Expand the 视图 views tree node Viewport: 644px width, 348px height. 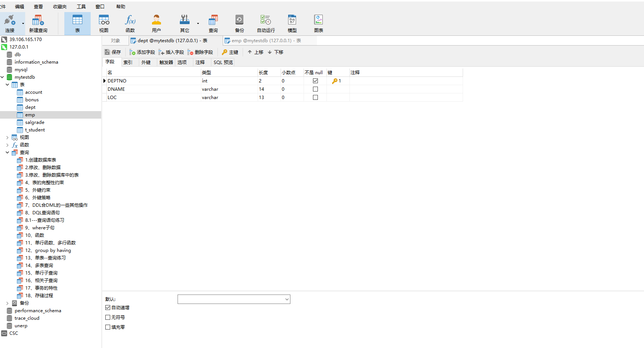point(7,137)
